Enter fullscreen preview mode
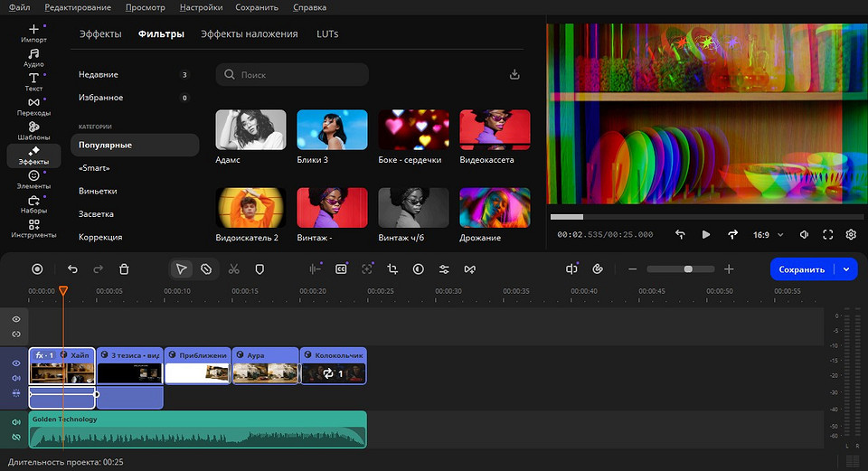 click(x=827, y=235)
